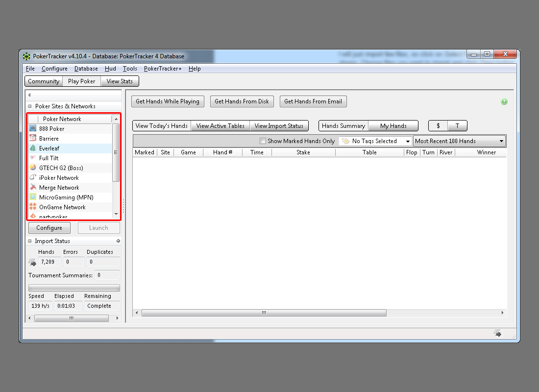Click the import progress bar
The image size is (539, 392).
point(74,288)
